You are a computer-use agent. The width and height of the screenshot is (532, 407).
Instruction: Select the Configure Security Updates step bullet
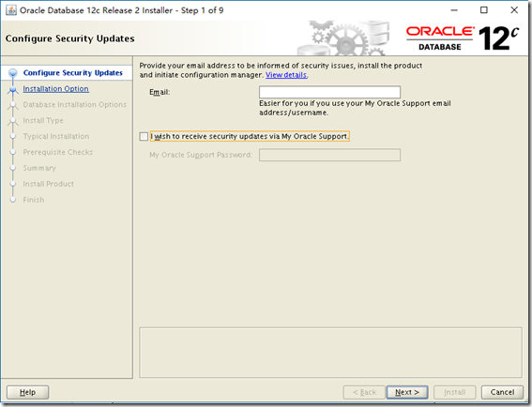coord(13,73)
